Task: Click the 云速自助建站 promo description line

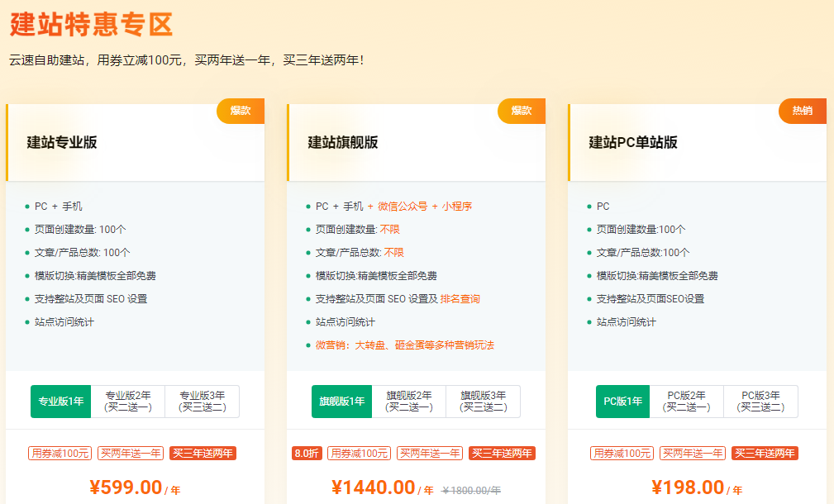Action: (187, 60)
